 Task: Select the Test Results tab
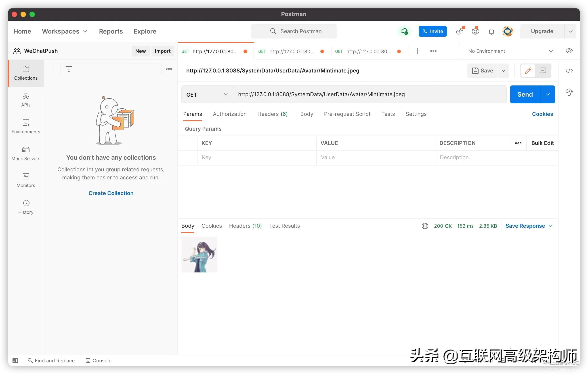pos(284,226)
